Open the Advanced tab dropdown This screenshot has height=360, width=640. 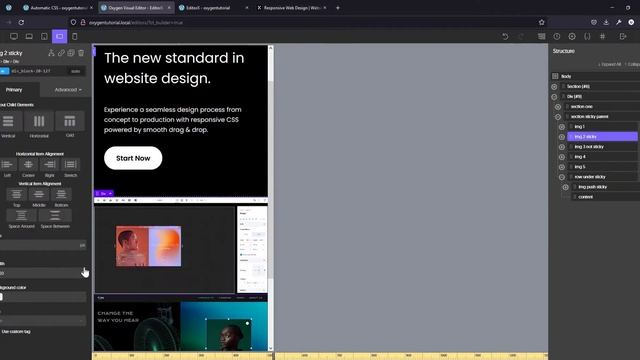click(68, 89)
